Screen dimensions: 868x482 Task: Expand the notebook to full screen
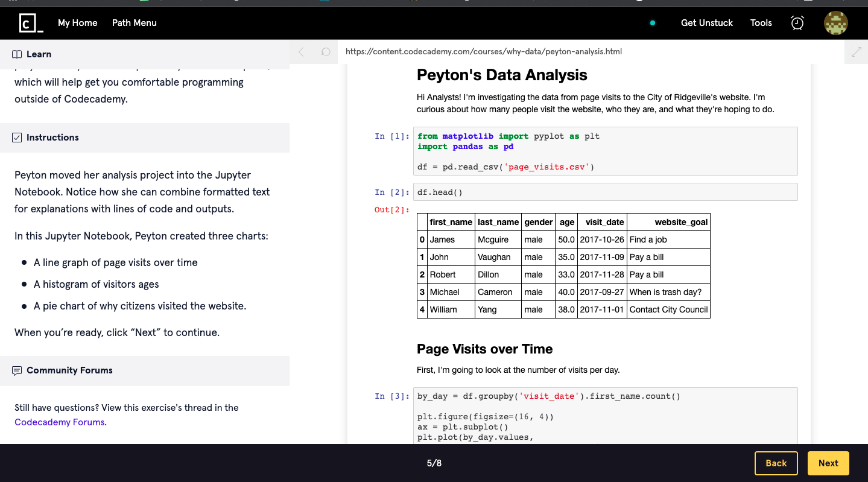pos(856,52)
